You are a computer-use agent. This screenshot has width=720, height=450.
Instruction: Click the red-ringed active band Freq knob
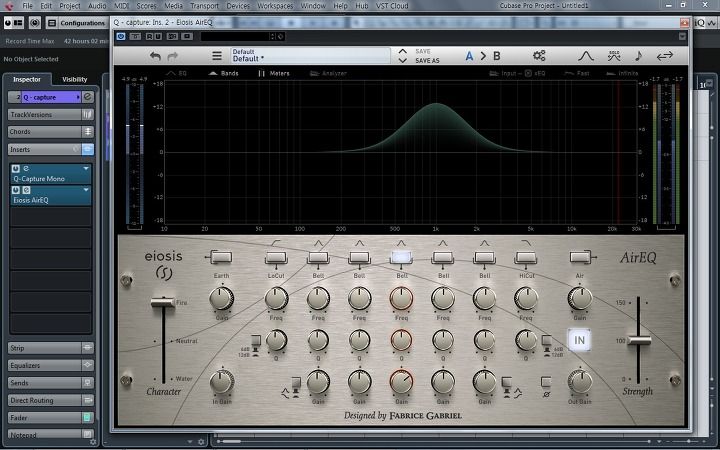pos(401,298)
